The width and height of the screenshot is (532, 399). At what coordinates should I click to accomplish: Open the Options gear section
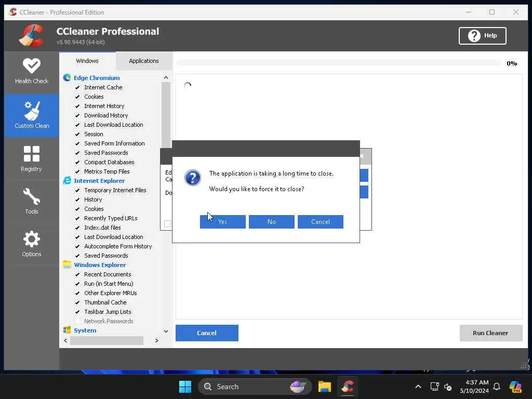(x=32, y=244)
